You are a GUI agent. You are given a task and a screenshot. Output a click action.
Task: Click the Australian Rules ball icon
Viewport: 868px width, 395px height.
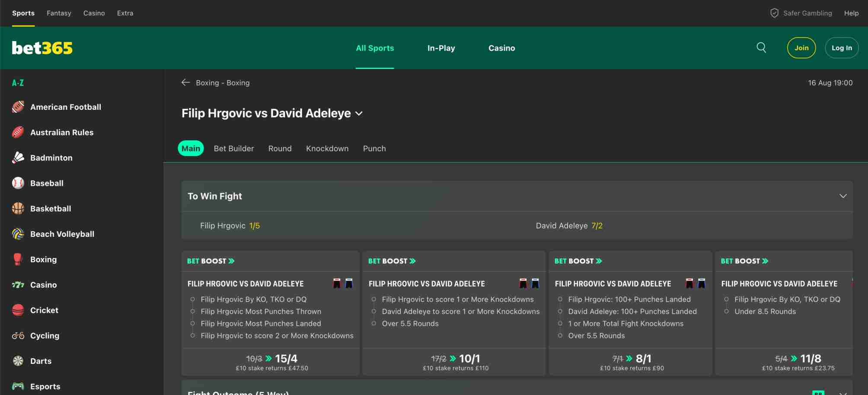18,132
